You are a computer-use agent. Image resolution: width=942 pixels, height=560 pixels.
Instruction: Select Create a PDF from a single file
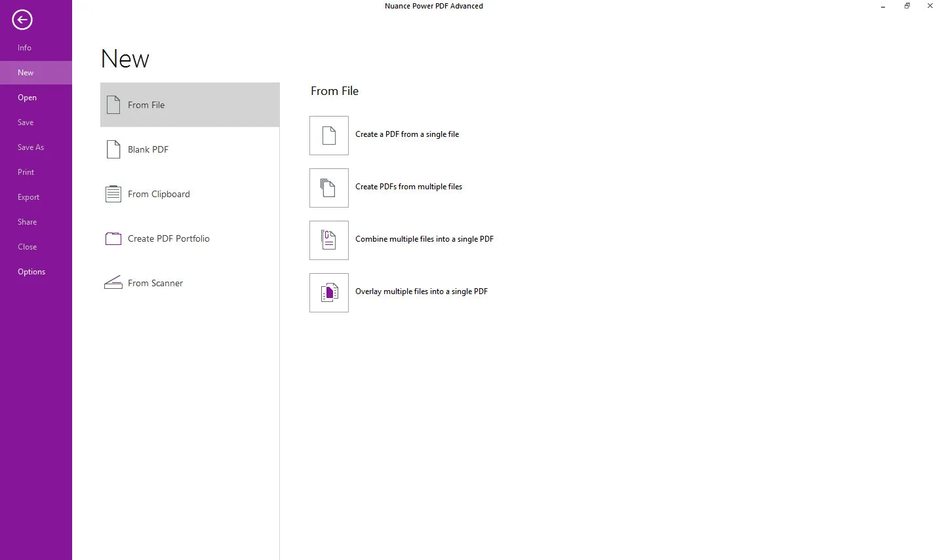coord(407,134)
